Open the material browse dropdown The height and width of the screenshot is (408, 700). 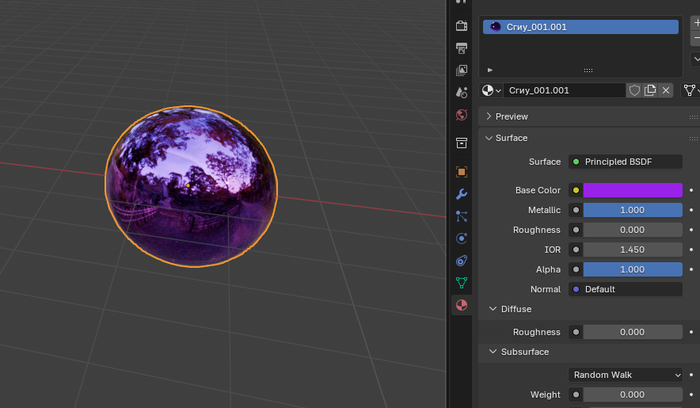click(492, 90)
